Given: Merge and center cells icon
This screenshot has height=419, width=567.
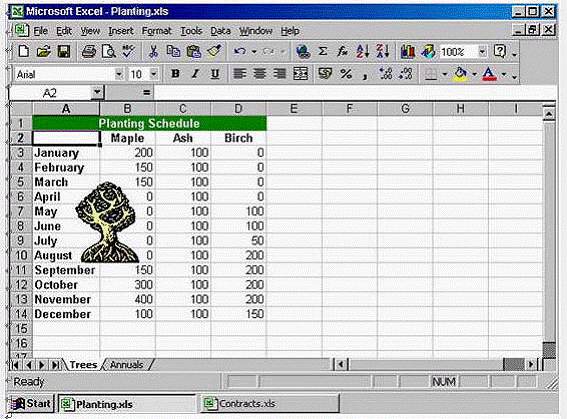Looking at the screenshot, I should [300, 74].
